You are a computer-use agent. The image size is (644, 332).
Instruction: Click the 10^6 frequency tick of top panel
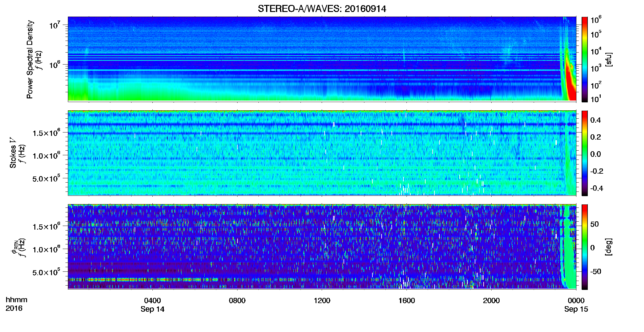point(55,65)
